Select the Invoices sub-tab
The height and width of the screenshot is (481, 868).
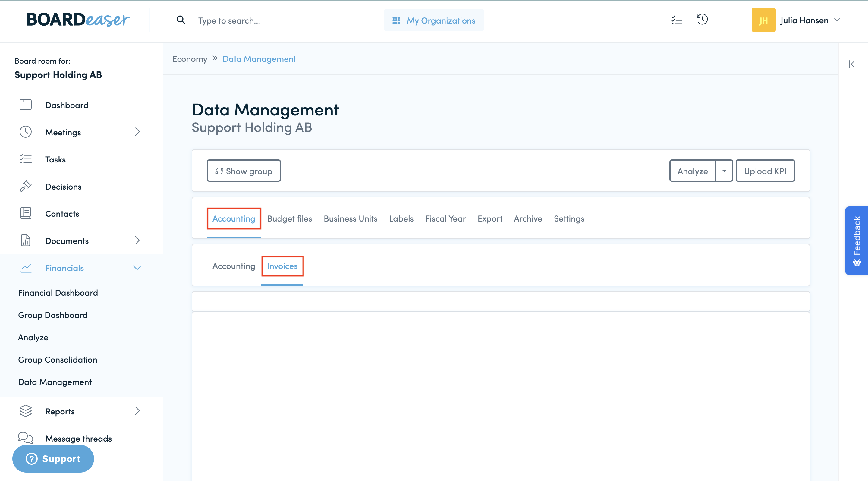282,266
